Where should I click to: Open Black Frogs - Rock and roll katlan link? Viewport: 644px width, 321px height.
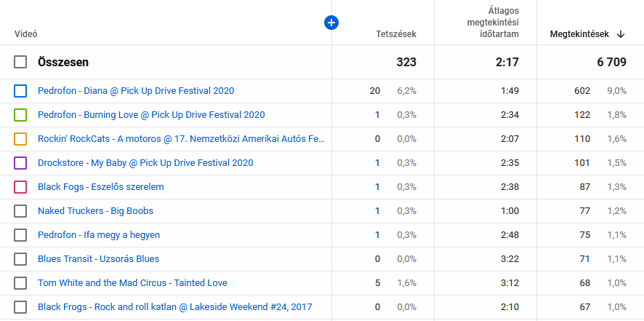point(174,307)
